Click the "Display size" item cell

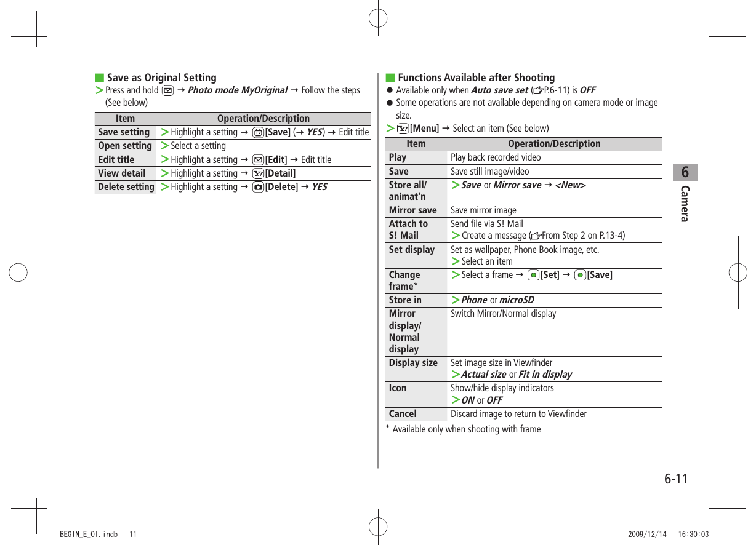416,369
